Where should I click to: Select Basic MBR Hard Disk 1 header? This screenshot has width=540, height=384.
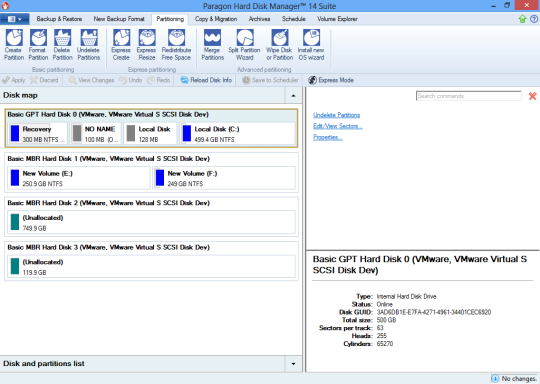(x=108, y=159)
